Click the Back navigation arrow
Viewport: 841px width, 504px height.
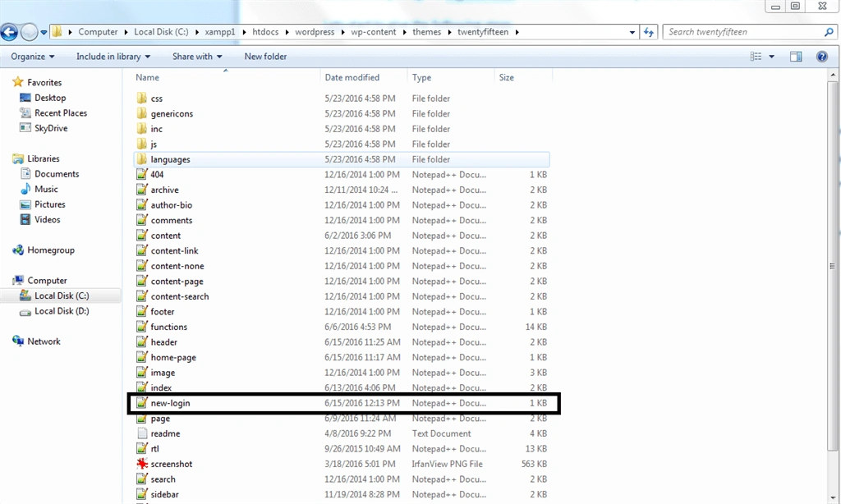click(9, 32)
